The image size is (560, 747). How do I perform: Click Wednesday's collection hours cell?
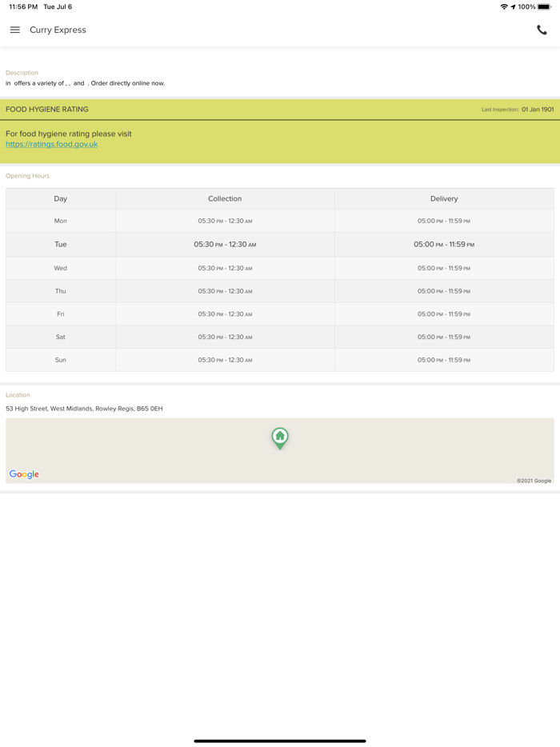point(225,268)
